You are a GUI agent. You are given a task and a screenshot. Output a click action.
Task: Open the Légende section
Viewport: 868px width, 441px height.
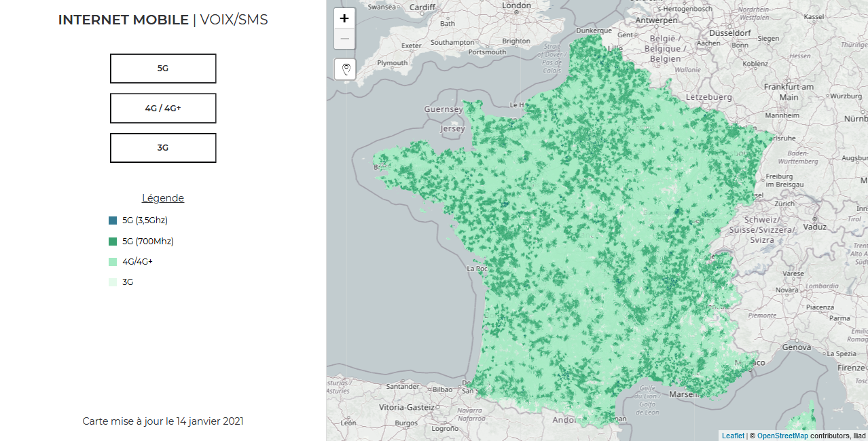pos(163,197)
